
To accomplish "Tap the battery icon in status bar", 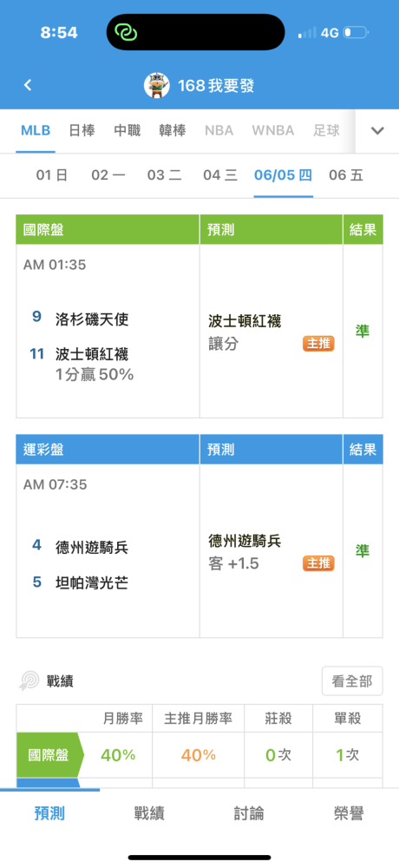I will point(356,33).
